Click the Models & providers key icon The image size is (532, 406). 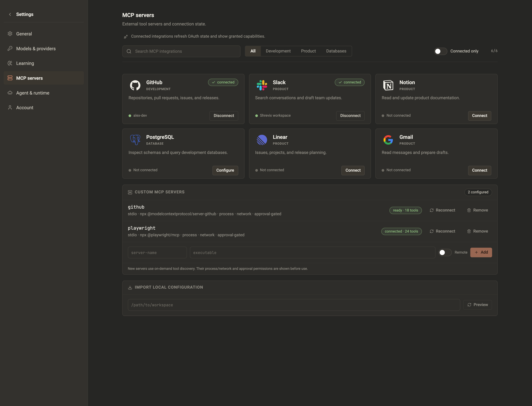(10, 49)
